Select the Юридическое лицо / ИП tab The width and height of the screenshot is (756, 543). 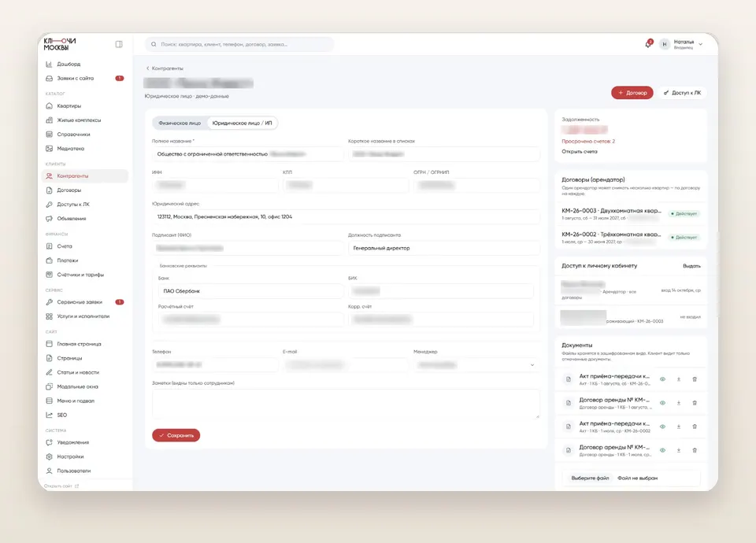[x=242, y=123]
